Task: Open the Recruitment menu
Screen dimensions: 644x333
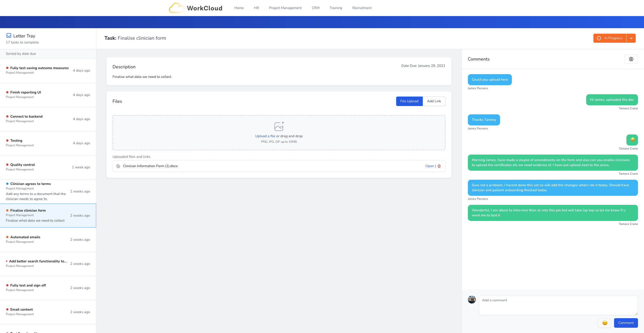Action: (362, 8)
